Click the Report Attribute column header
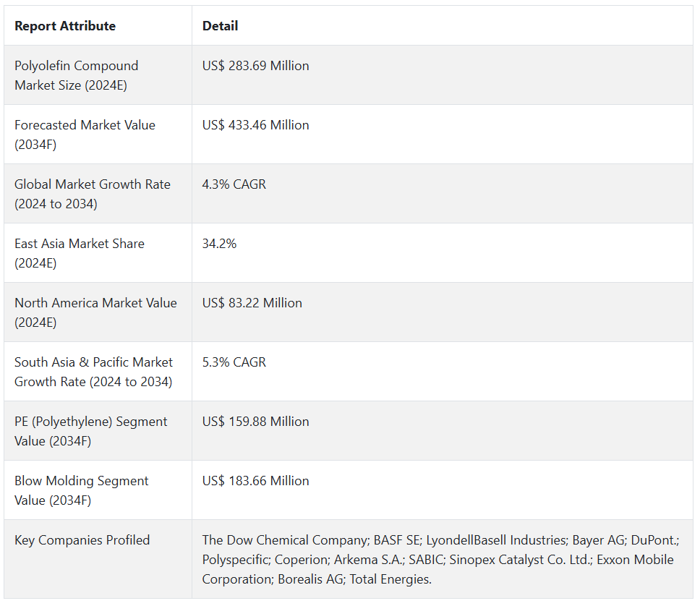The height and width of the screenshot is (606, 700). 65,26
